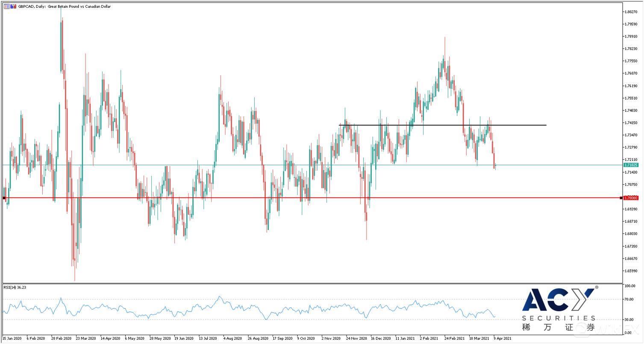Click the 1.77550 price scale label
644x344 pixels.
(631, 61)
